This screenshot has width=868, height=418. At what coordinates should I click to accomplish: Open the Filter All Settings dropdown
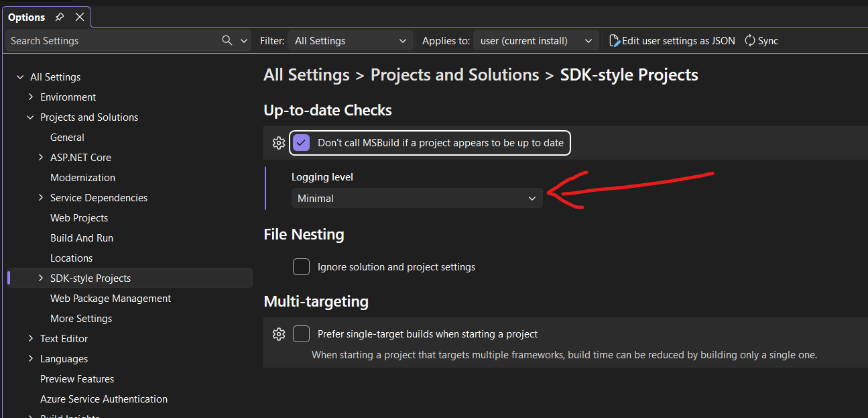pyautogui.click(x=351, y=41)
